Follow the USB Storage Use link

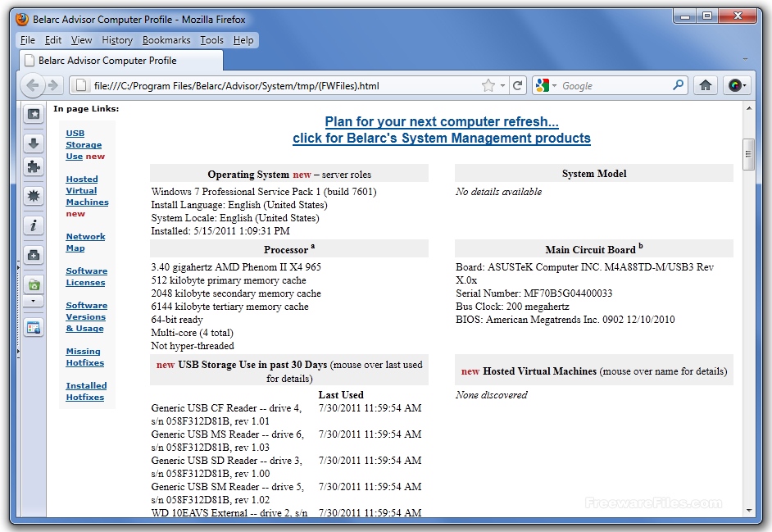click(x=84, y=145)
